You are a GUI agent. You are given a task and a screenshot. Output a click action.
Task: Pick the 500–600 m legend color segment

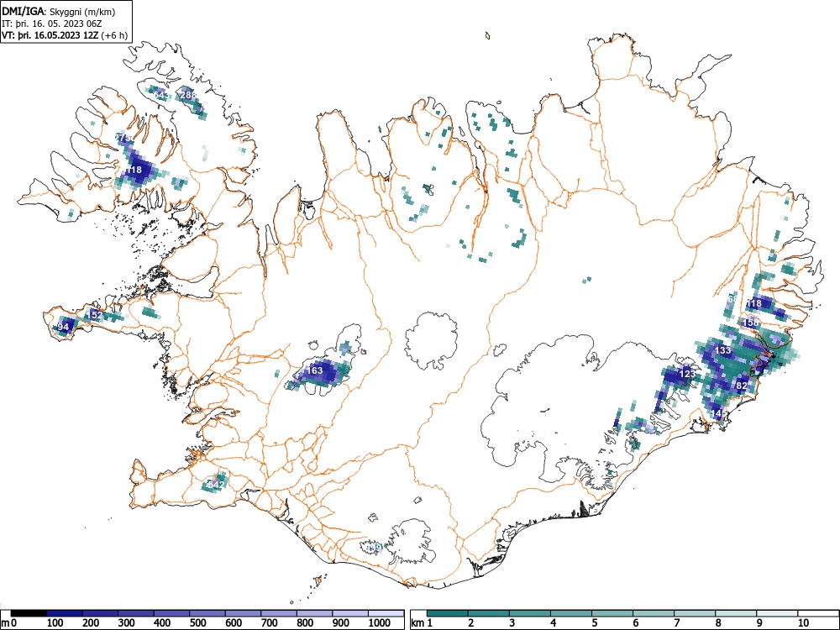coord(207,613)
